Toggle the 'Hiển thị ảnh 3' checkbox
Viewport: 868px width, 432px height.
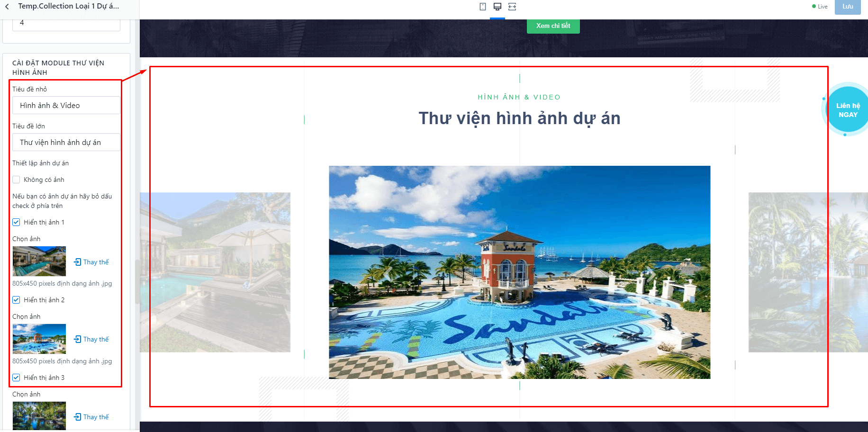[16, 378]
